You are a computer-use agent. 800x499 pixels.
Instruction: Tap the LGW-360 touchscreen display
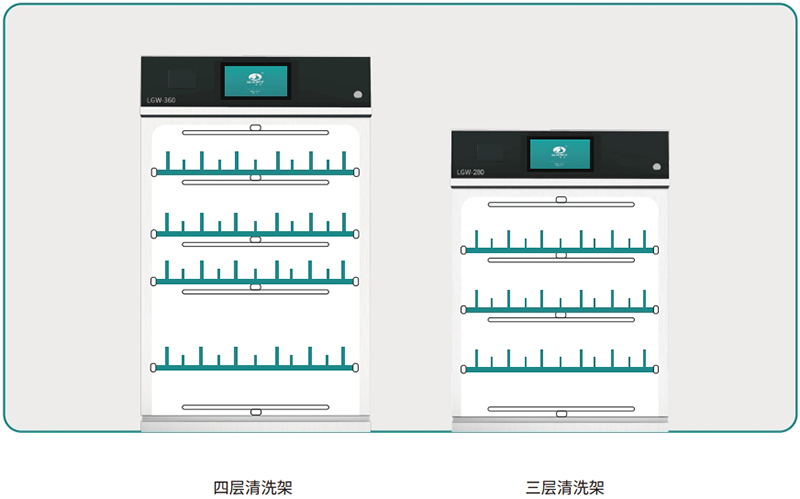(x=255, y=83)
